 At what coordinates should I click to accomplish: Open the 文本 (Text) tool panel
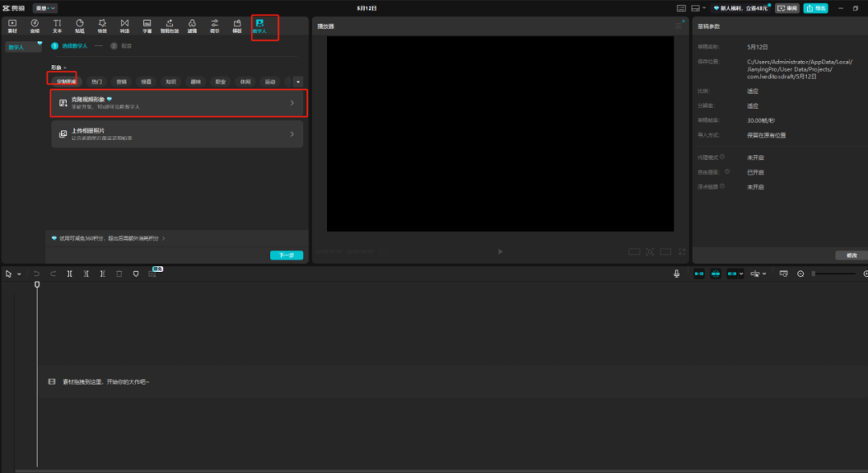click(57, 26)
